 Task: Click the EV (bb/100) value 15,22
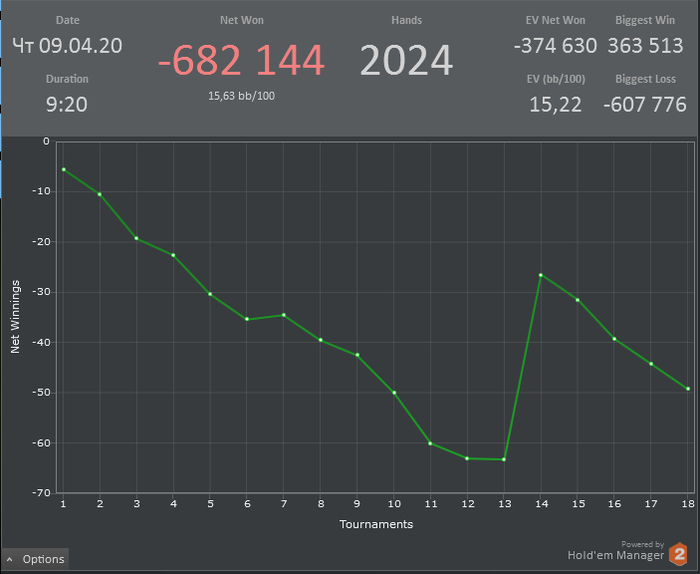(x=555, y=104)
